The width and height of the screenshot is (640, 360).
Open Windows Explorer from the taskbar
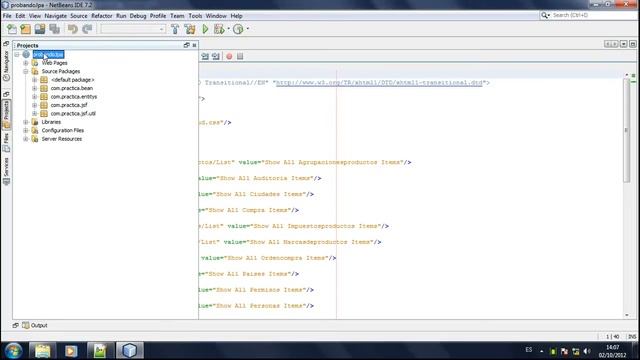(x=42, y=351)
